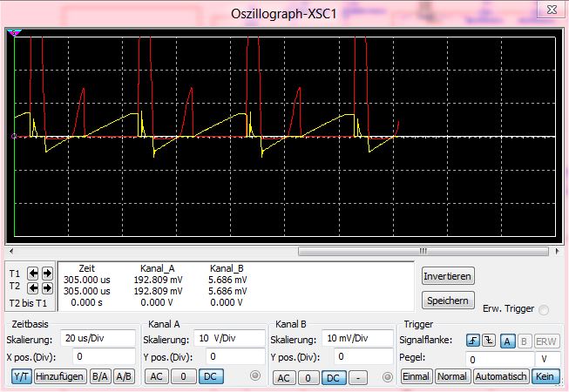The width and height of the screenshot is (569, 392).
Task: Choose Automatisch trigger mode
Action: pos(501,376)
